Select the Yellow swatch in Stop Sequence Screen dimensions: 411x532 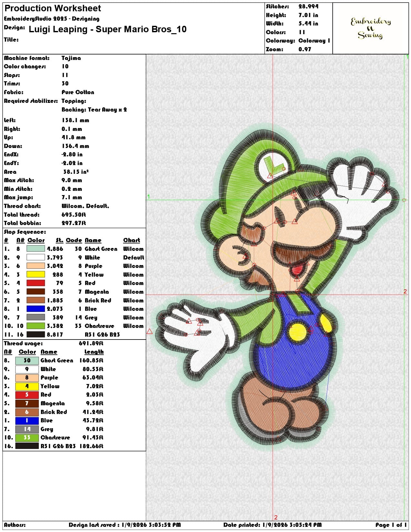tap(35, 275)
